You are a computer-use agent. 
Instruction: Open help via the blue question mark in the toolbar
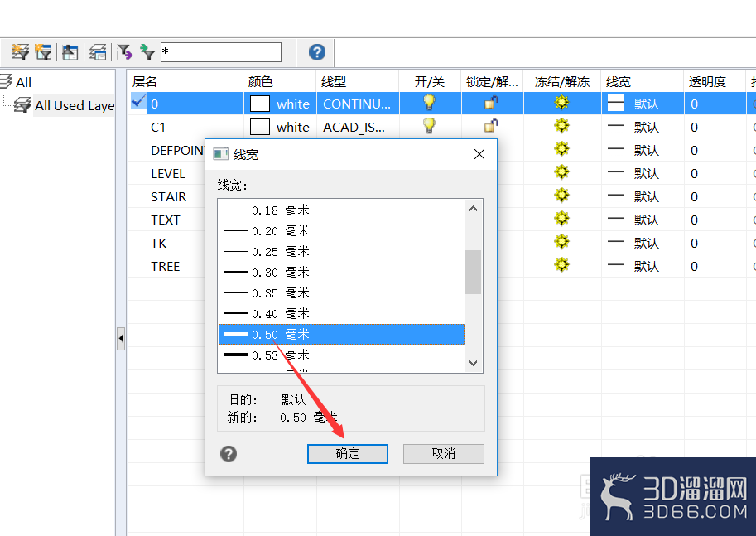[x=317, y=52]
